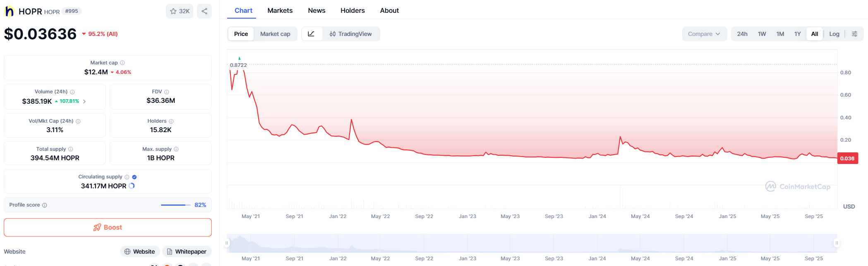This screenshot has height=266, width=868.
Task: Click the 394.54M HOPR total supply
Action: [x=55, y=158]
